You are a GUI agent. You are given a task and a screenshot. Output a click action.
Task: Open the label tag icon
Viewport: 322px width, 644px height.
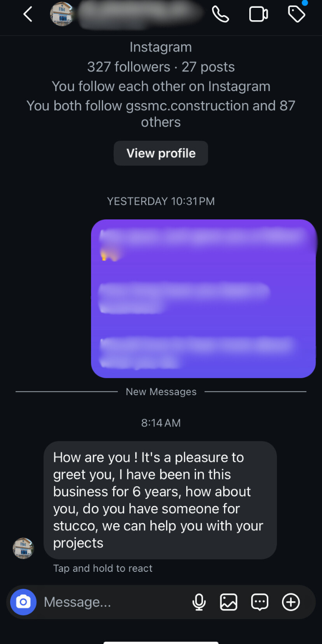tap(296, 14)
